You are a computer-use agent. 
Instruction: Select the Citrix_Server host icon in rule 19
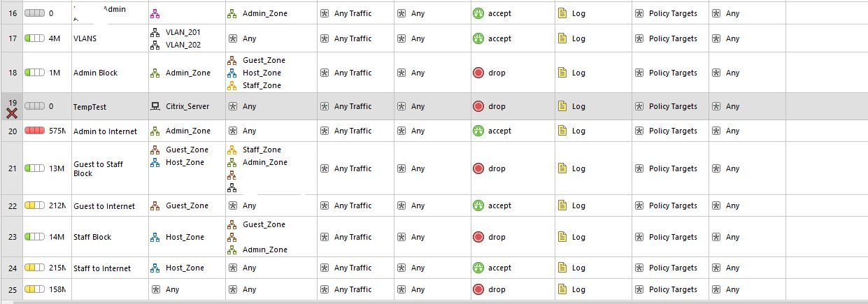point(156,106)
